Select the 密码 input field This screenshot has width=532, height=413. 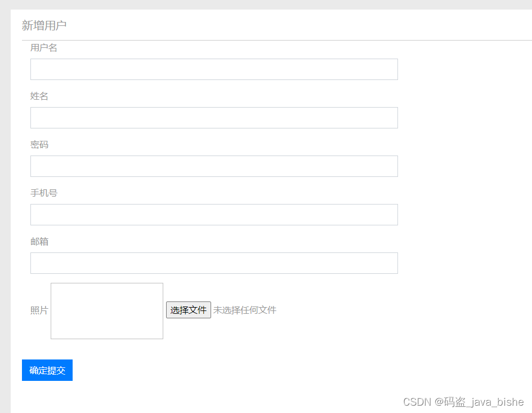pos(214,166)
